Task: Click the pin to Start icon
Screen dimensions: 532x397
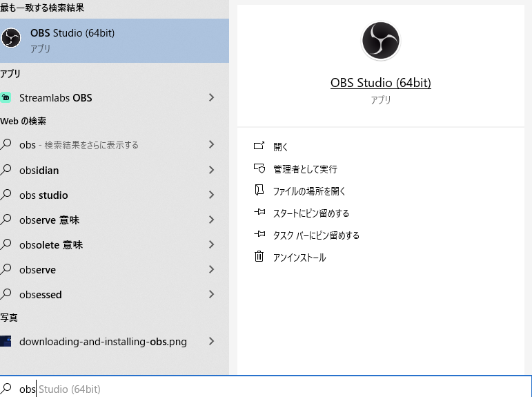Action: 259,213
